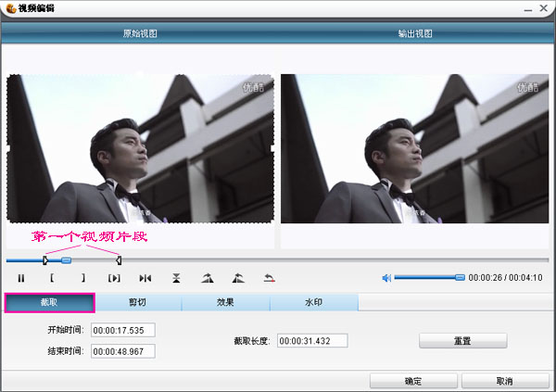Click the timeline playhead thumb
The height and width of the screenshot is (392, 556).
(66, 260)
